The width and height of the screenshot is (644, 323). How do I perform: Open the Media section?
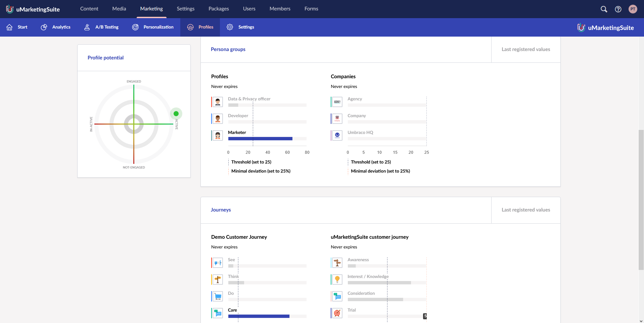point(119,9)
